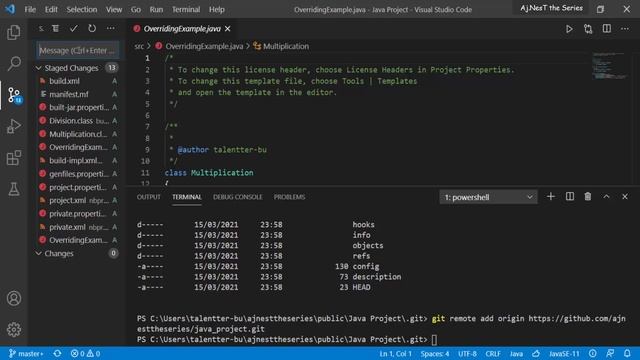Kill terminal with trash icon
Screen dimensions: 640x360
tap(588, 197)
